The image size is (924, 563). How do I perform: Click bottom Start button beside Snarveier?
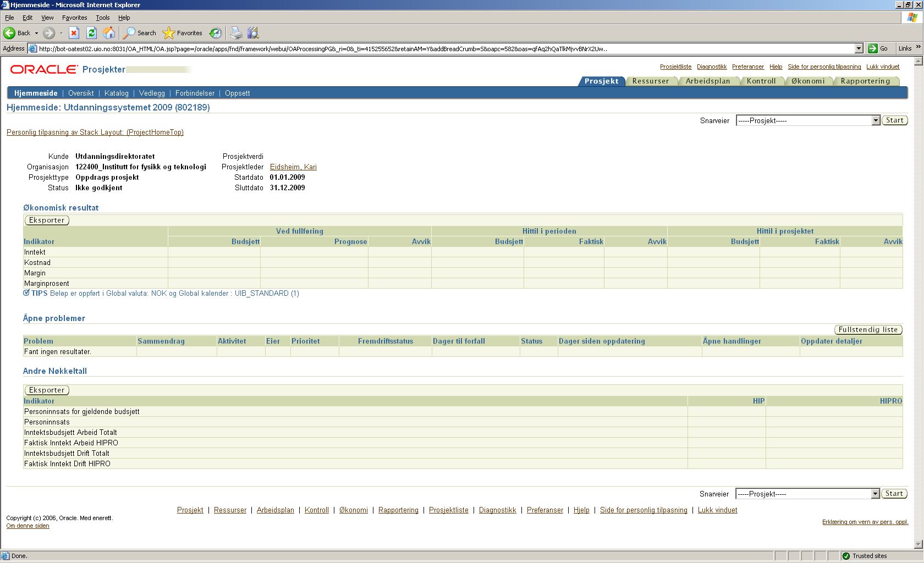894,494
